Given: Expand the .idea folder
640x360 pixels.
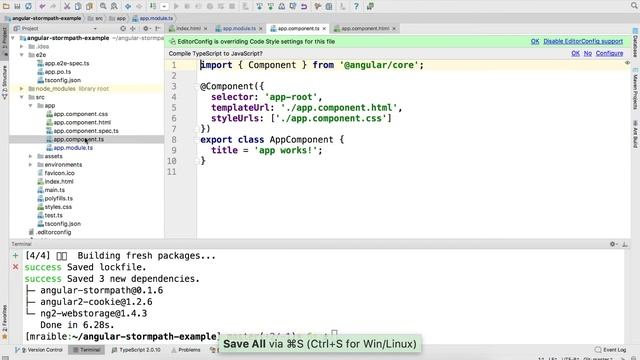Looking at the screenshot, I should (x=22, y=47).
